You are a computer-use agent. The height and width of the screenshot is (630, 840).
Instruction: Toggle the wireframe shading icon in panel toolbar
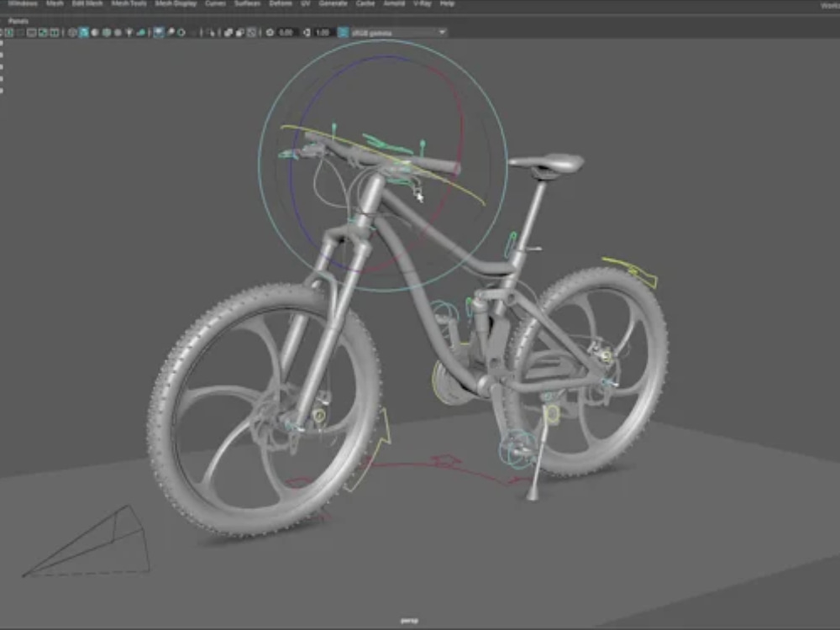click(72, 33)
